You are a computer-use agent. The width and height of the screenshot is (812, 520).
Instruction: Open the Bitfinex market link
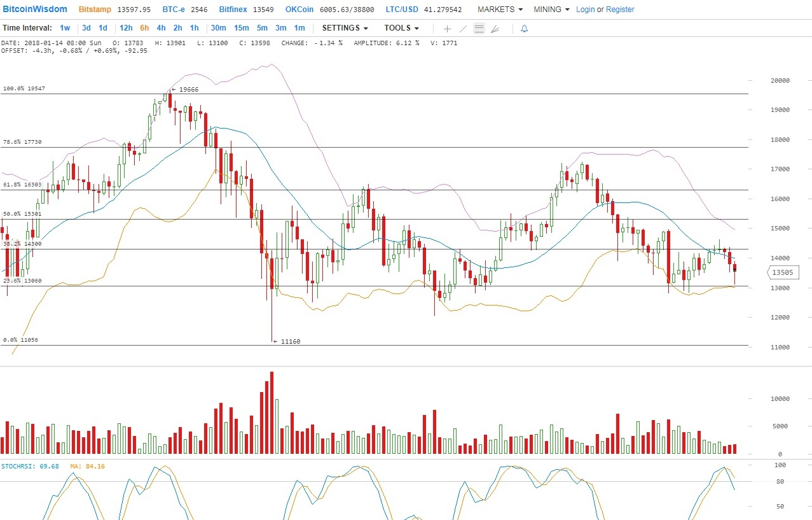(233, 10)
